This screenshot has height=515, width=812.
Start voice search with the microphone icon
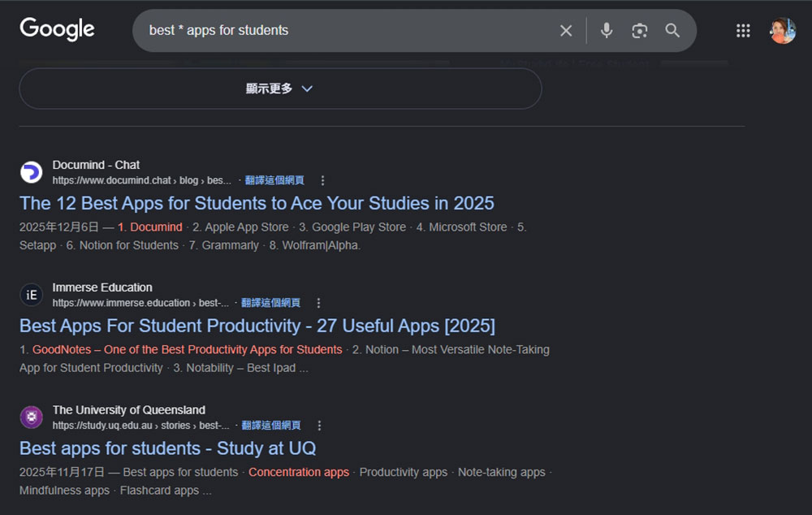(x=607, y=31)
